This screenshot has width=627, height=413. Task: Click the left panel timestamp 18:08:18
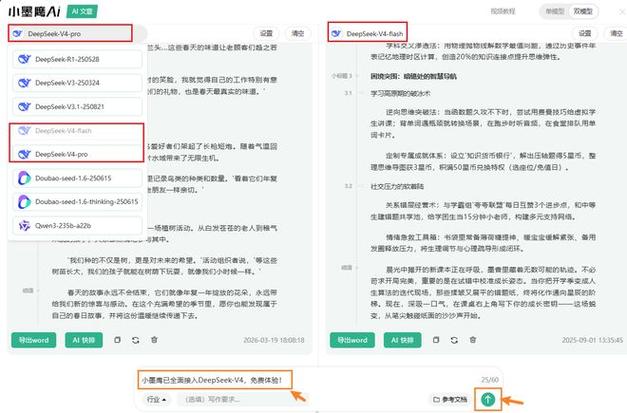274,340
